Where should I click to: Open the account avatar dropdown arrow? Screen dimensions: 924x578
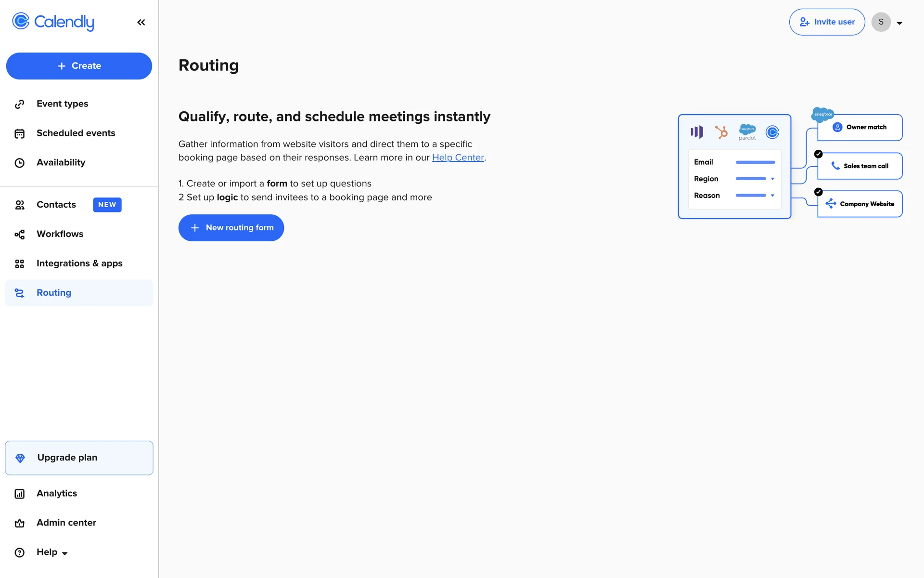(x=899, y=23)
